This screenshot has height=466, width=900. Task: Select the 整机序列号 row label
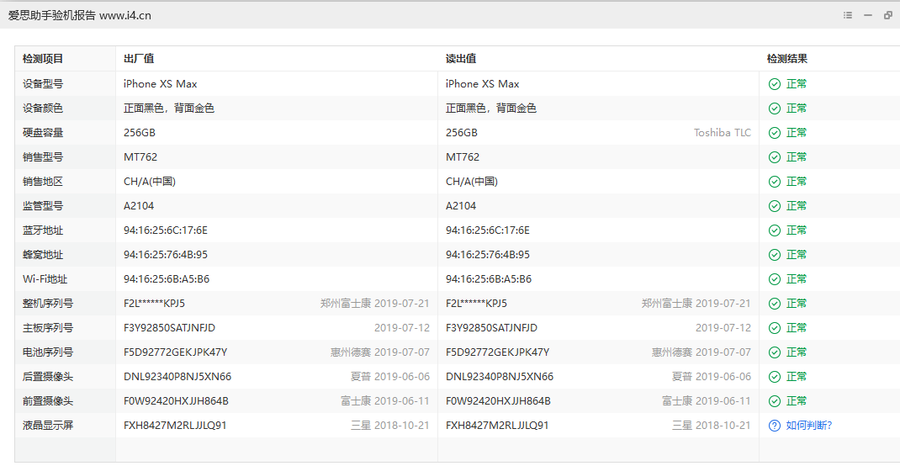coord(48,303)
